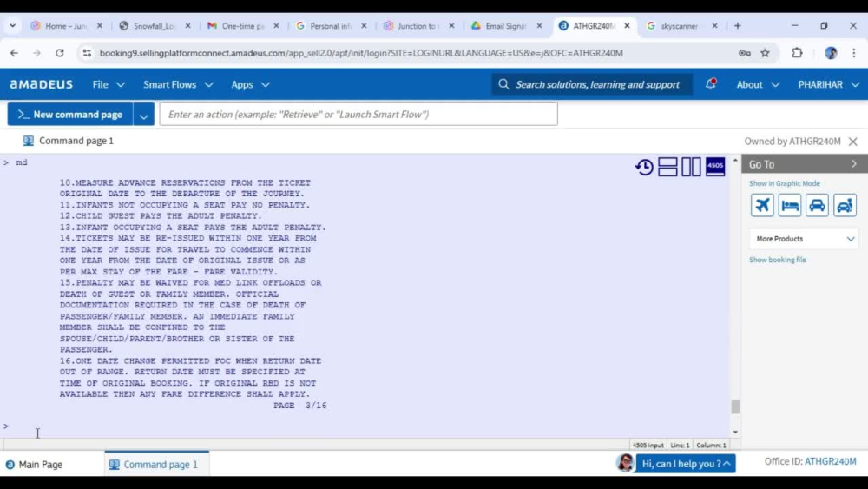868x489 pixels.
Task: Switch to the One-time Gmail browser tab
Action: click(x=242, y=25)
